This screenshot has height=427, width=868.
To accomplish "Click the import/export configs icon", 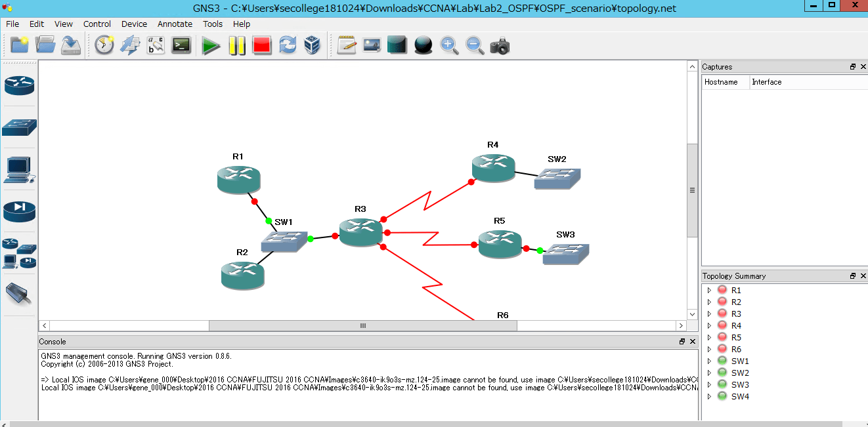I will pyautogui.click(x=130, y=45).
